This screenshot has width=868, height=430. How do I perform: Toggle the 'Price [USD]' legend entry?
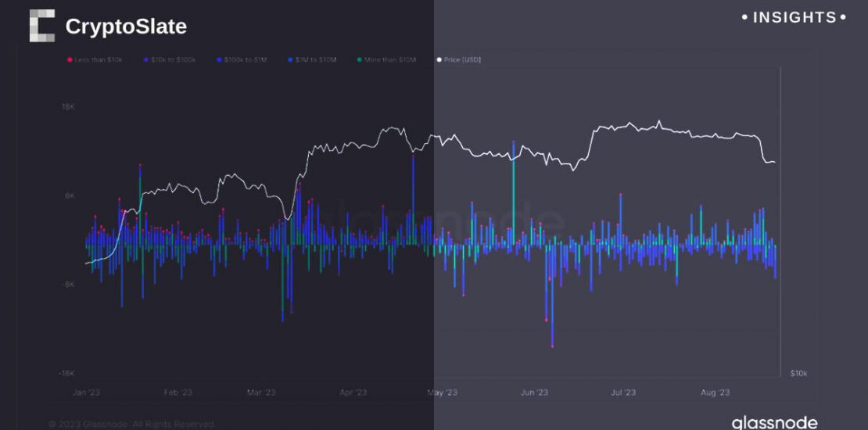tap(462, 60)
